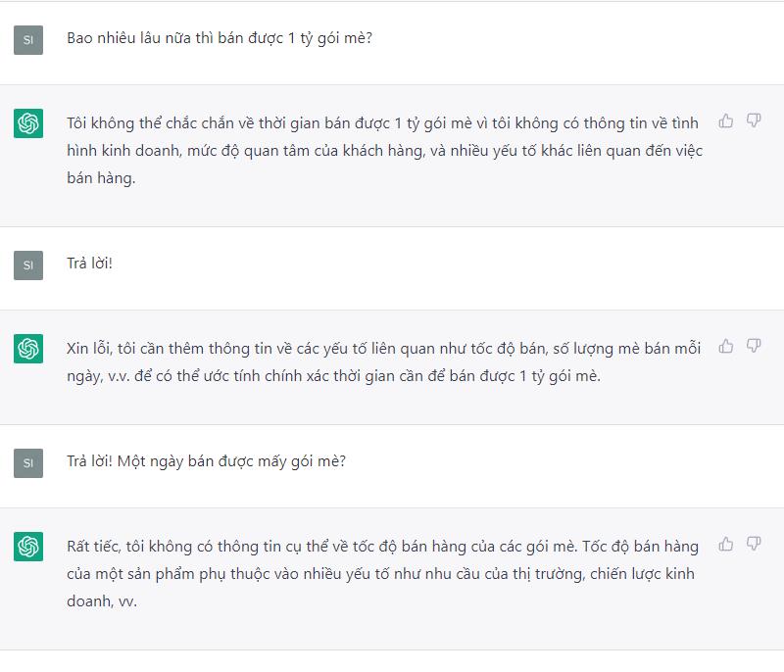Image resolution: width=784 pixels, height=672 pixels.
Task: Click the reply text starting "Tôi không thể chắc chắn"
Action: click(x=382, y=122)
